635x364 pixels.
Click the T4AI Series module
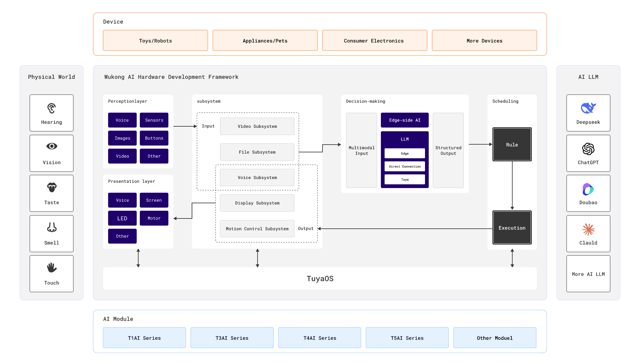point(320,338)
